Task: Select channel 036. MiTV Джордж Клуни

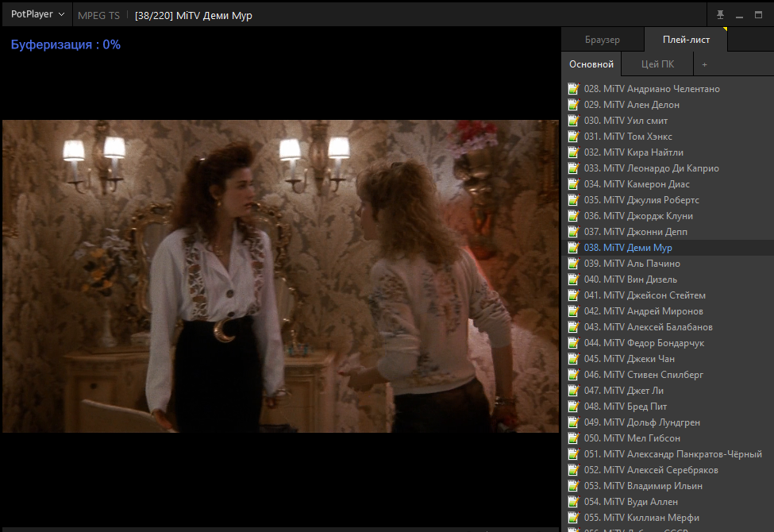Action: (668, 216)
